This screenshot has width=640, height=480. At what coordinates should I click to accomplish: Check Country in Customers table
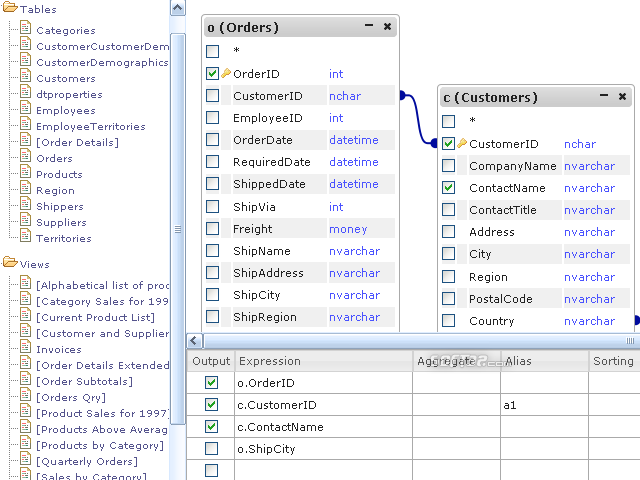(448, 320)
